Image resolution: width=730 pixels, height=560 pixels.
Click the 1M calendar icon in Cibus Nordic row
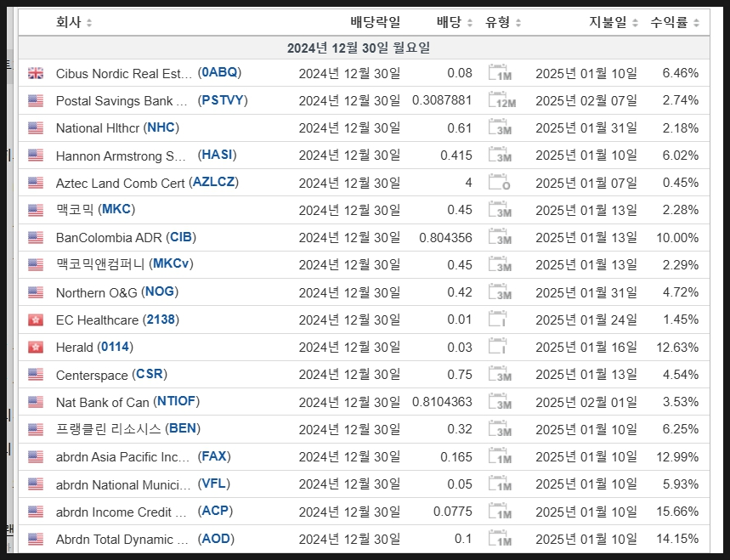point(500,72)
